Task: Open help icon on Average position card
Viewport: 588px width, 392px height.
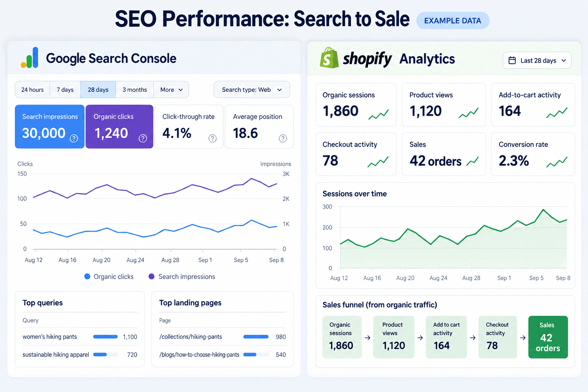Action: click(x=283, y=138)
